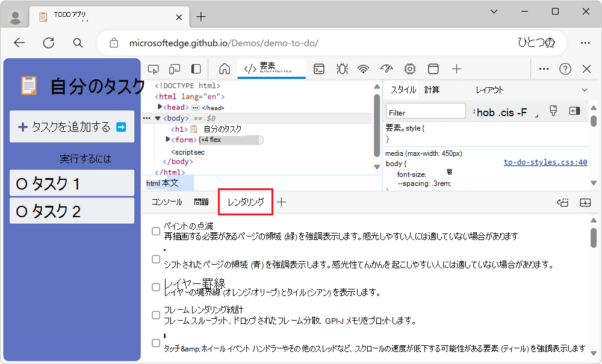Click the new style rule brush icon
602x364 pixels.
553,111
